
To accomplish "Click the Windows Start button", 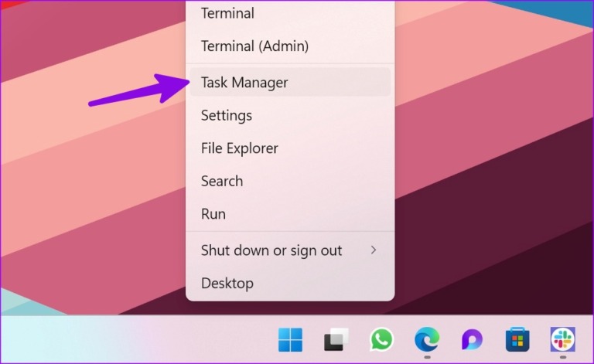I will point(290,339).
